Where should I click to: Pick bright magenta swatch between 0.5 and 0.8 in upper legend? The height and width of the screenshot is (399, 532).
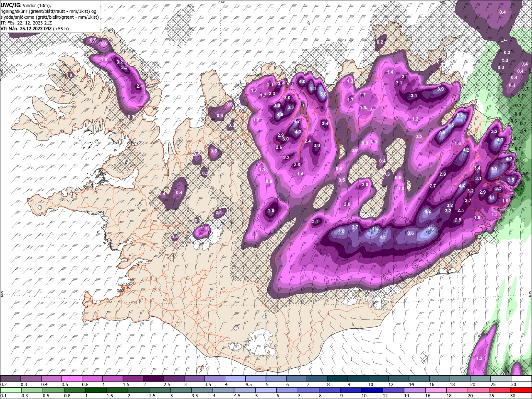[x=73, y=379]
